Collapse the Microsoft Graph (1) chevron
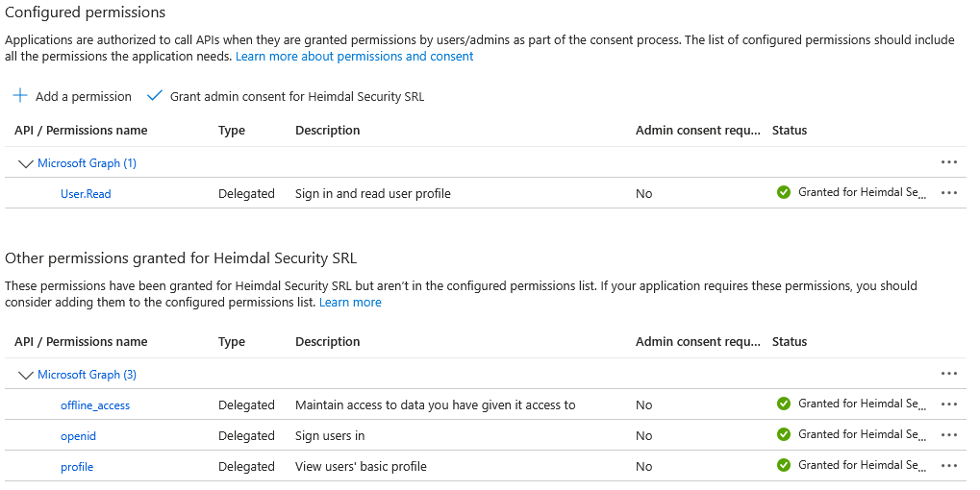Image resolution: width=980 pixels, height=490 pixels. point(26,164)
